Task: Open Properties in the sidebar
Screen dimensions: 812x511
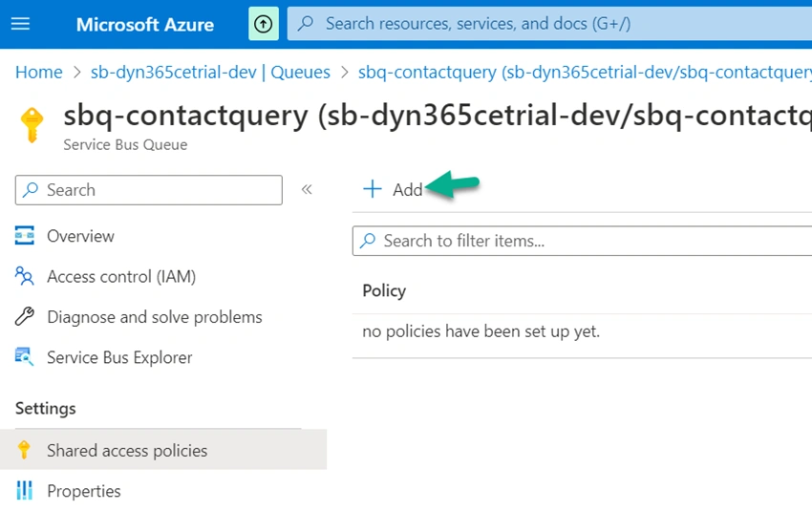Action: (x=83, y=491)
